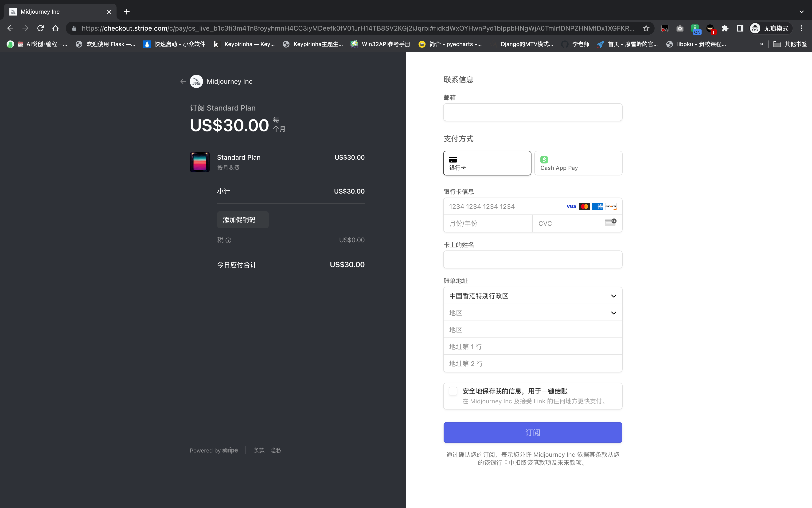Open the first 地区 dropdown with the arrow
This screenshot has height=508, width=812.
[532, 313]
